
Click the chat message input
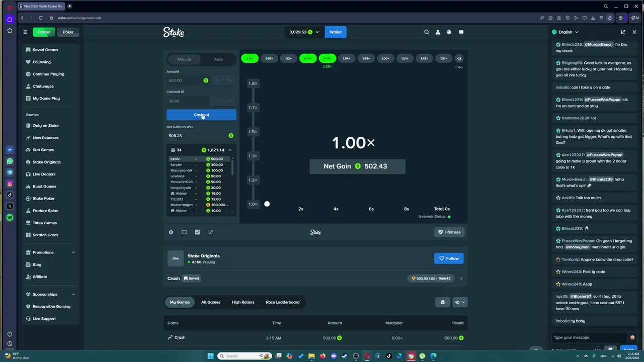point(590,337)
